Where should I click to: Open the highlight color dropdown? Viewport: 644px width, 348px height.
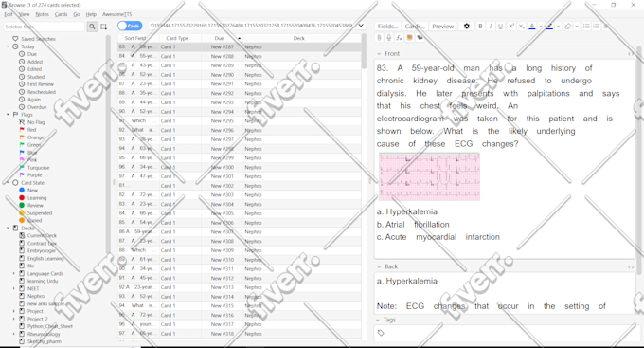[x=558, y=27]
